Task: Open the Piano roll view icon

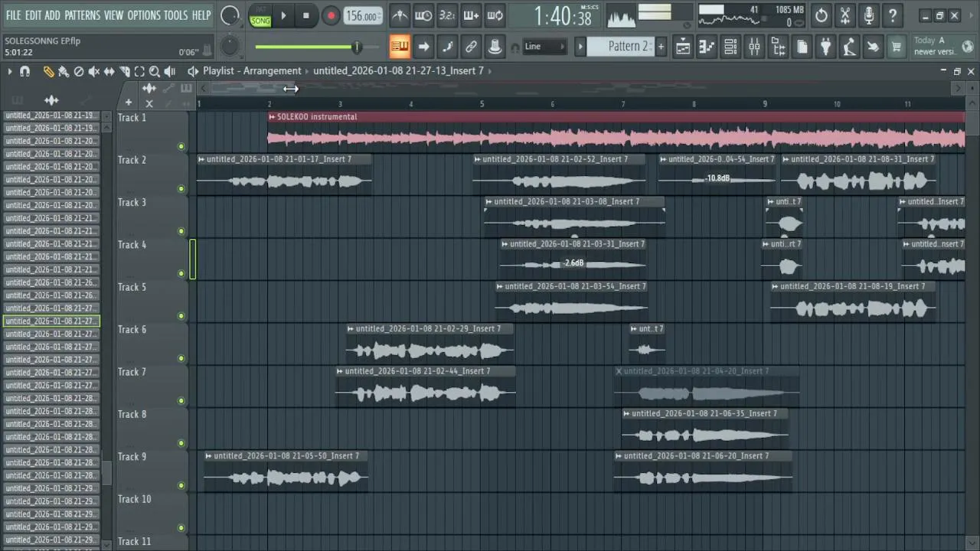Action: coord(707,47)
